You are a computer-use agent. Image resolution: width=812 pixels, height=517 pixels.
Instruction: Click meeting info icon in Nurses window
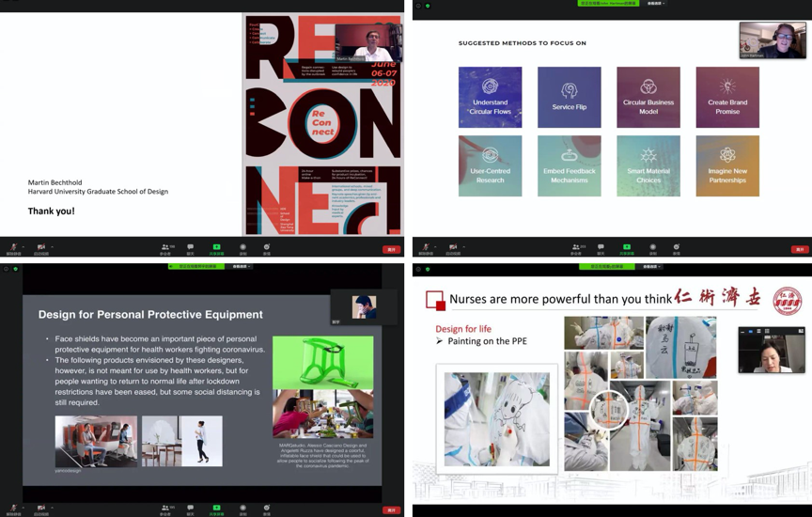tap(418, 269)
